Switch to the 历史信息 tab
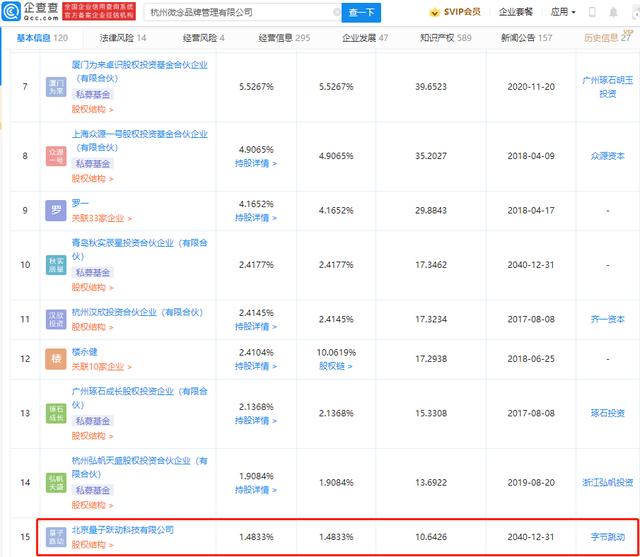The image size is (640, 557). [607, 38]
